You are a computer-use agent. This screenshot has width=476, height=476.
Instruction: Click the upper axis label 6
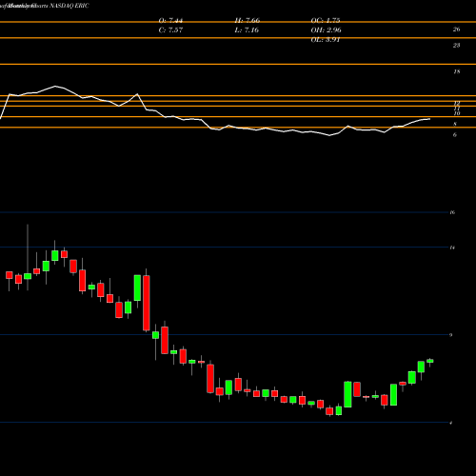455,135
